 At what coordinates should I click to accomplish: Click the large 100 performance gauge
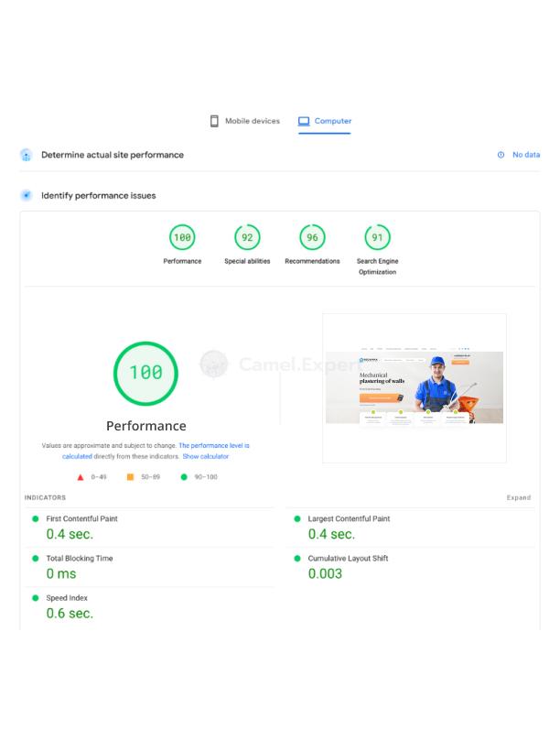[145, 373]
